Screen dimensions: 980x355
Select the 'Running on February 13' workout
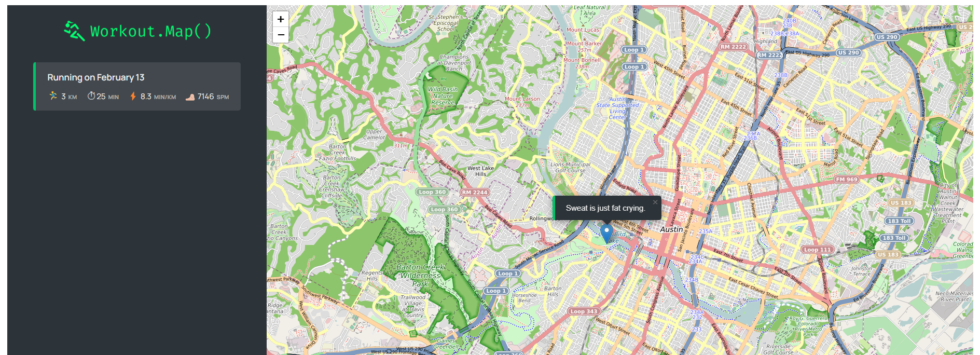(137, 86)
